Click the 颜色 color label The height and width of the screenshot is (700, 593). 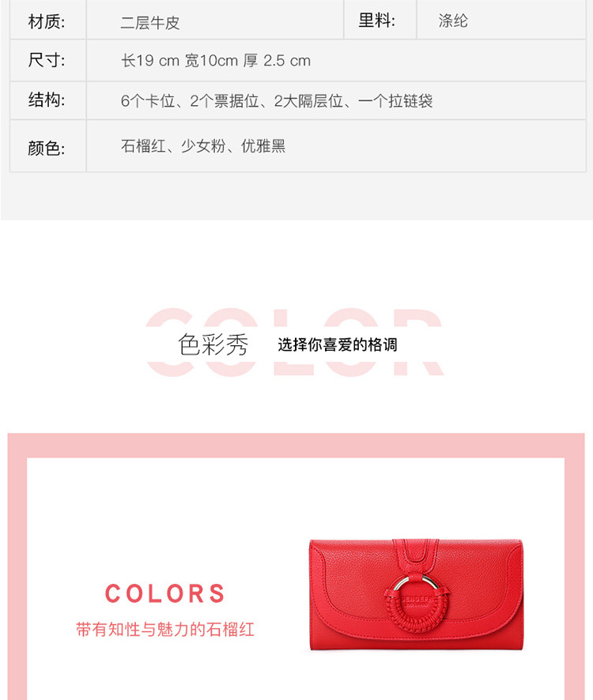click(47, 148)
